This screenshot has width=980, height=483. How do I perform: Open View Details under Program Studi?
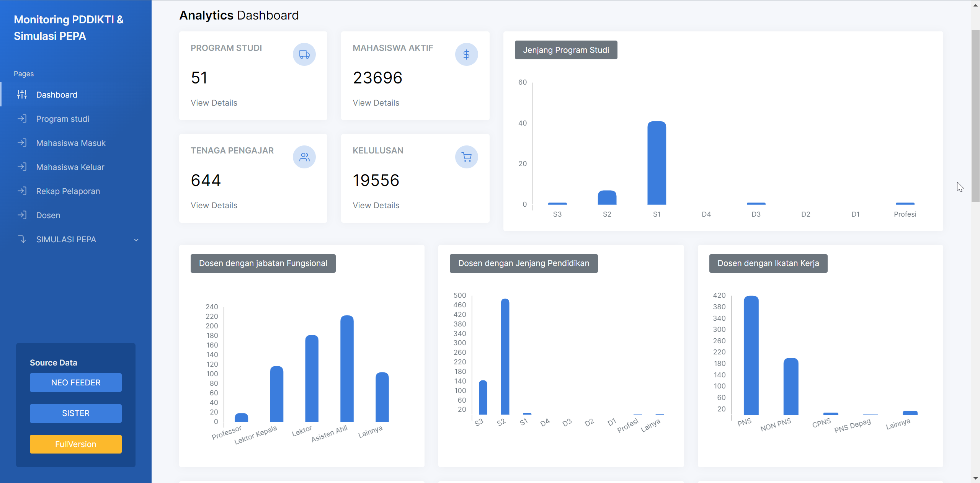click(214, 103)
